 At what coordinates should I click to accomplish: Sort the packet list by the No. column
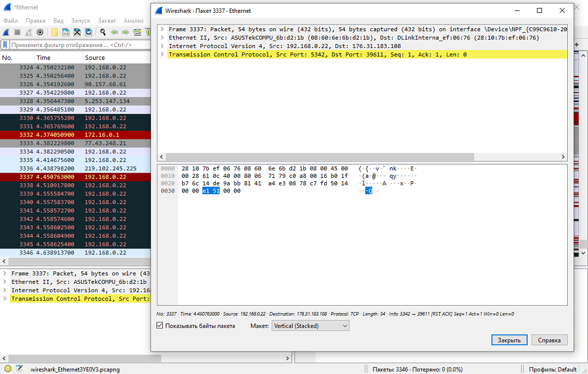17,57
